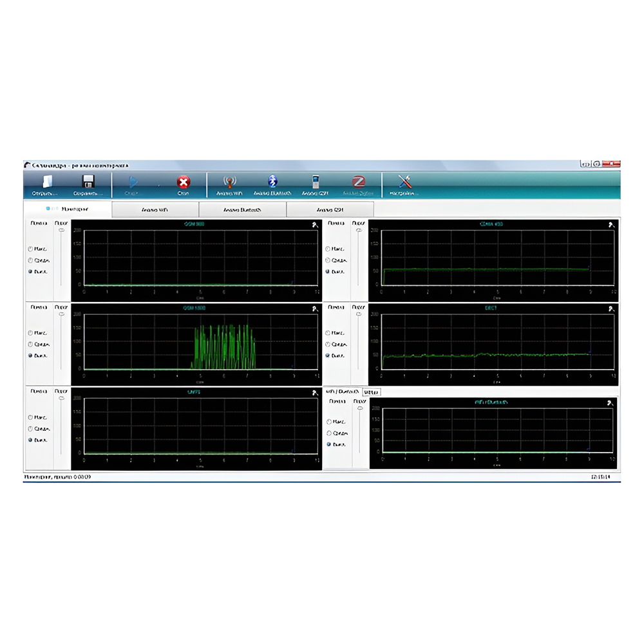Screen dimensions: 644x644
Task: Select the top radio option beside the GSM 900 graph
Action: point(30,249)
